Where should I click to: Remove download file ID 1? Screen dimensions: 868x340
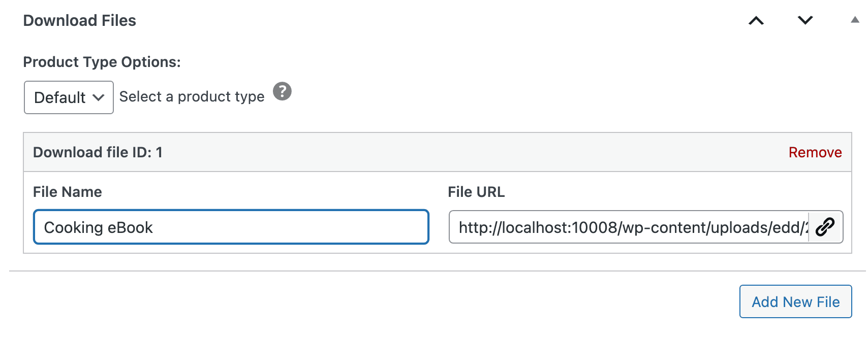815,152
